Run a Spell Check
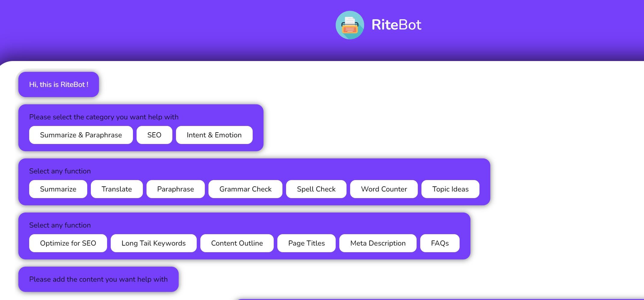 [x=316, y=189]
